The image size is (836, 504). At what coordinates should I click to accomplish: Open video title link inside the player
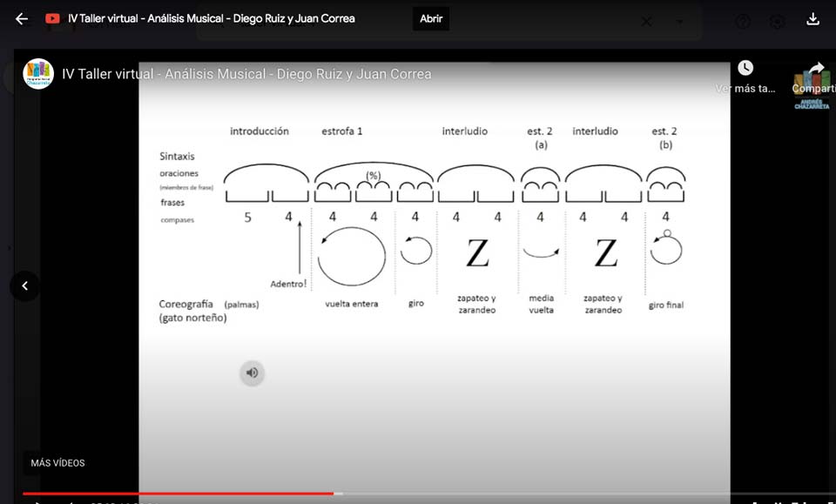pyautogui.click(x=246, y=74)
